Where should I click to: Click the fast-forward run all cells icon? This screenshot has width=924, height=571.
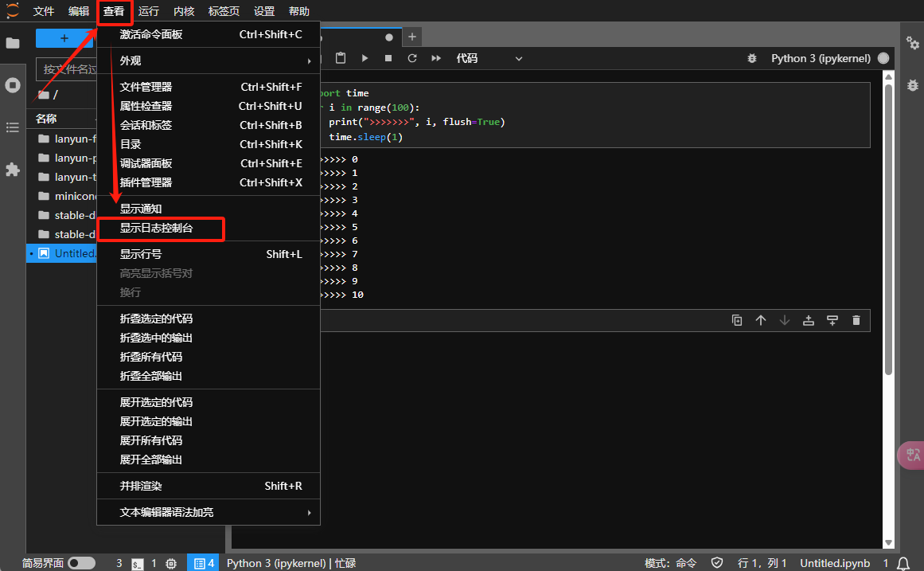click(436, 58)
